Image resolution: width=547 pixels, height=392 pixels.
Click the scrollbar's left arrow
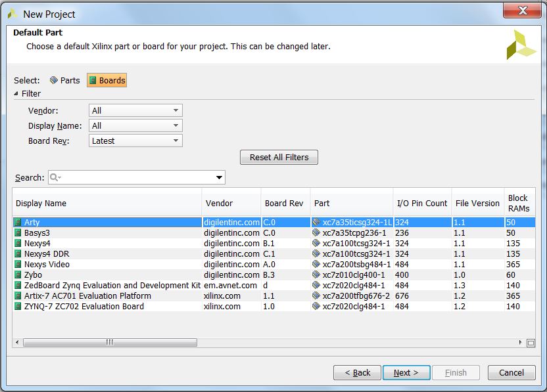click(17, 343)
